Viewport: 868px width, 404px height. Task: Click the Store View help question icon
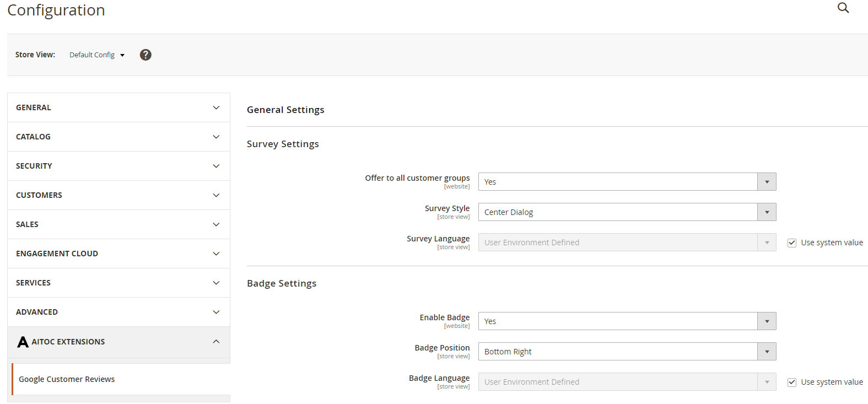(145, 55)
